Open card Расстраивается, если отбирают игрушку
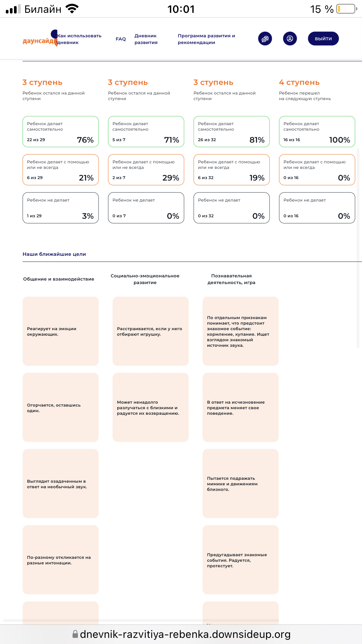Viewport: 362px width, 644px height. click(151, 331)
